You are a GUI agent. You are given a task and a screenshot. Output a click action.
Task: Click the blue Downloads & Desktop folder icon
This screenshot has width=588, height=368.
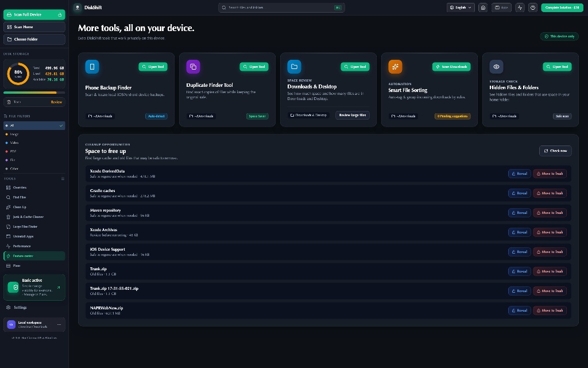pyautogui.click(x=294, y=67)
